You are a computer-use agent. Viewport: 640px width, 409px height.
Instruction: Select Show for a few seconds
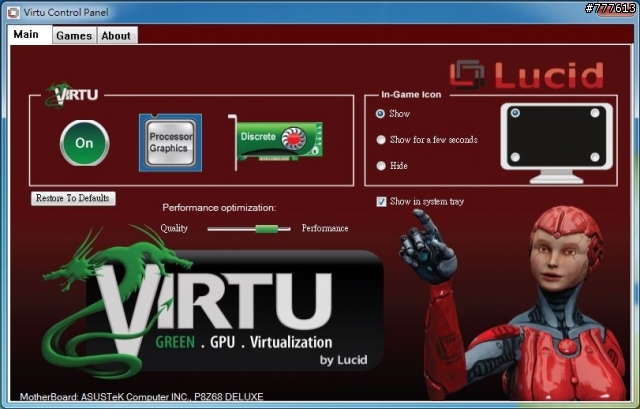381,140
